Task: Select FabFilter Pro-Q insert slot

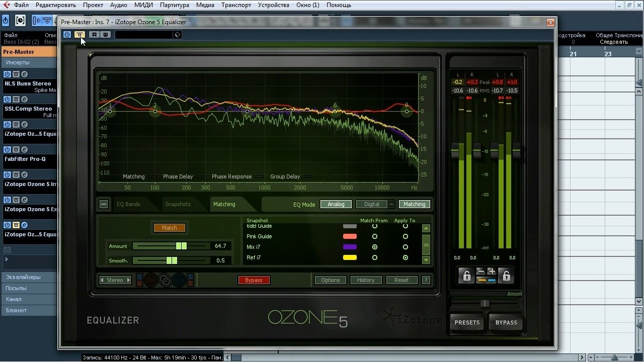Action: tap(30, 162)
